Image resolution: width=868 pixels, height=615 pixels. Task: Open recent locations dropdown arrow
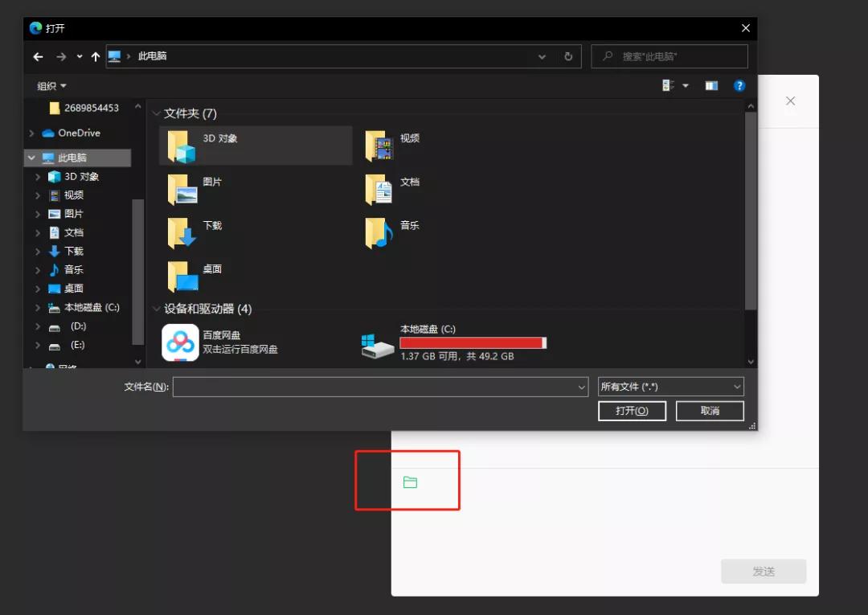pos(79,56)
